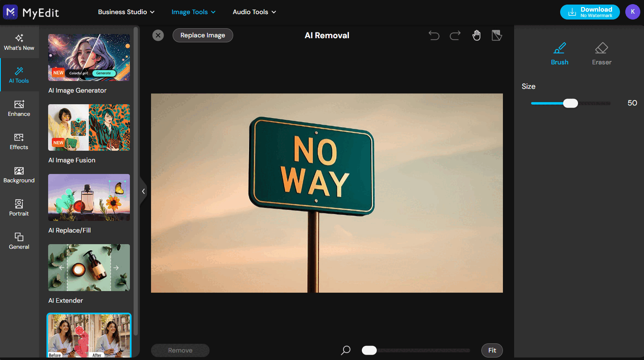Click the Undo arrow icon
This screenshot has width=644, height=360.
434,35
